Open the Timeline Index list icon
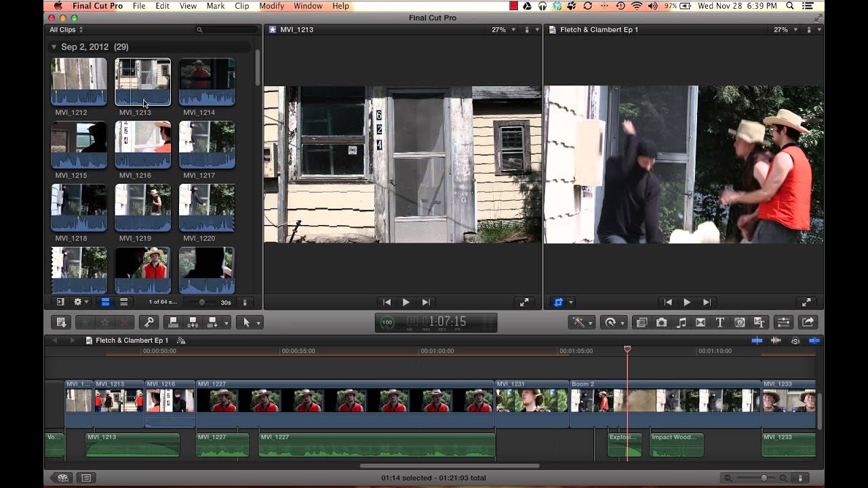Image resolution: width=868 pixels, height=488 pixels. click(86, 478)
